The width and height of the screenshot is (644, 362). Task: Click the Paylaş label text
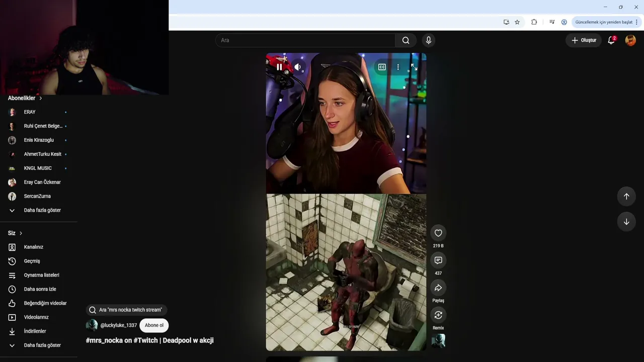point(438,301)
